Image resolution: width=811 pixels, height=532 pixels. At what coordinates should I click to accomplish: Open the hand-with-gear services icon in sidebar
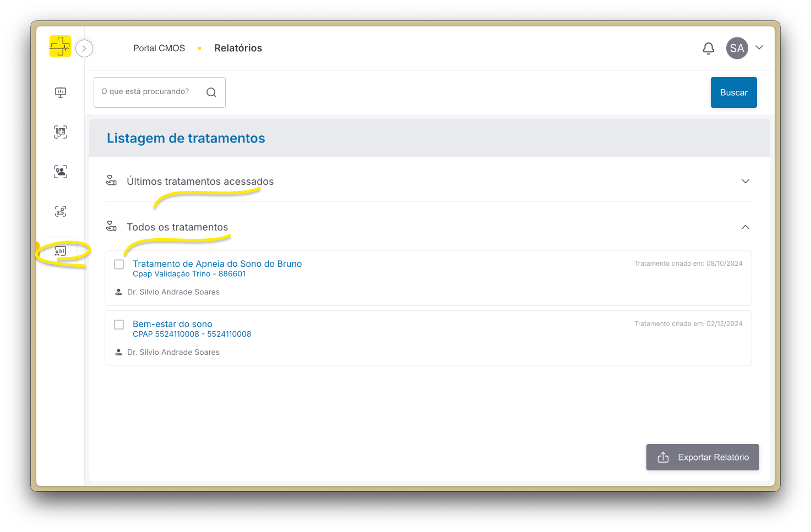61,211
